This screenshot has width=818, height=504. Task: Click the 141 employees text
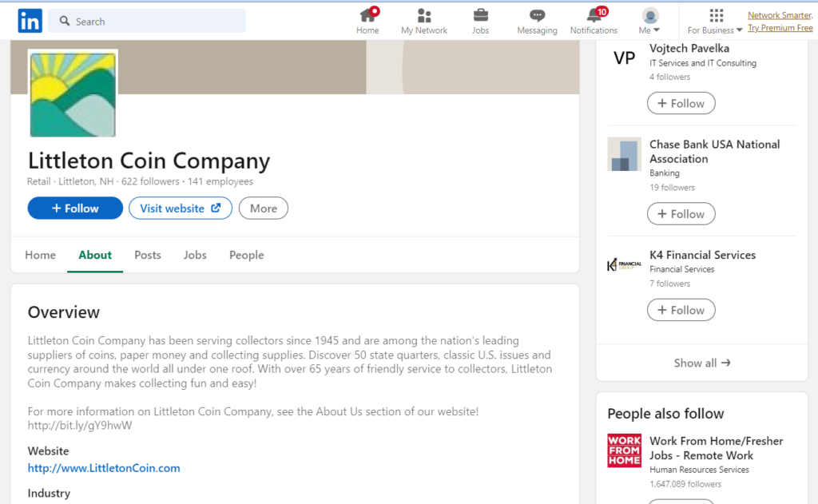pos(220,181)
